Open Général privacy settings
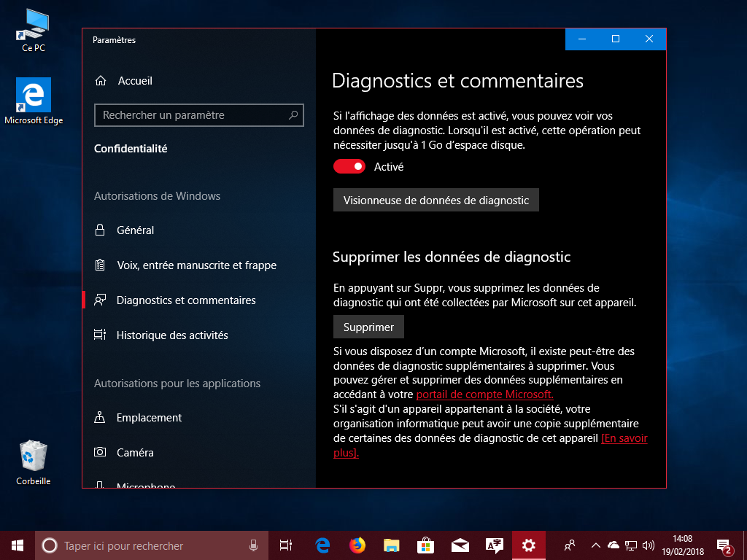 [135, 230]
